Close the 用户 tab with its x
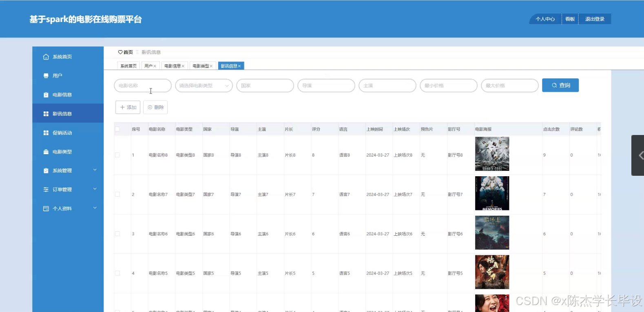The width and height of the screenshot is (644, 312). [155, 66]
